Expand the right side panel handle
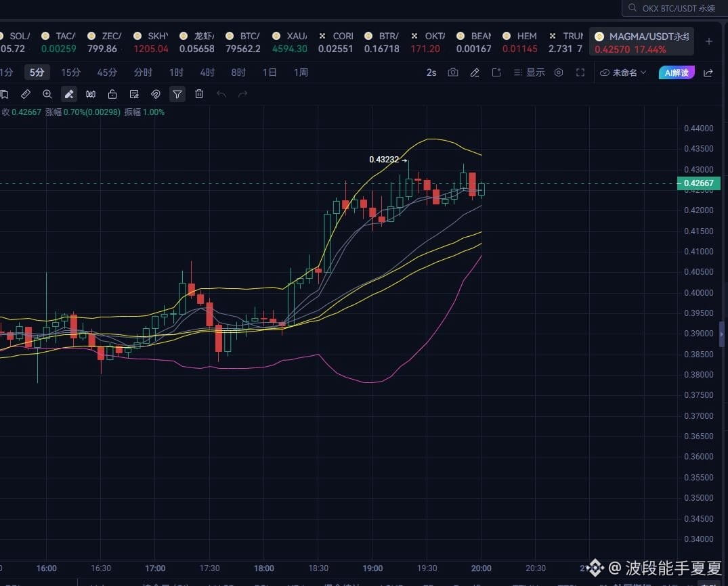 pyautogui.click(x=721, y=334)
